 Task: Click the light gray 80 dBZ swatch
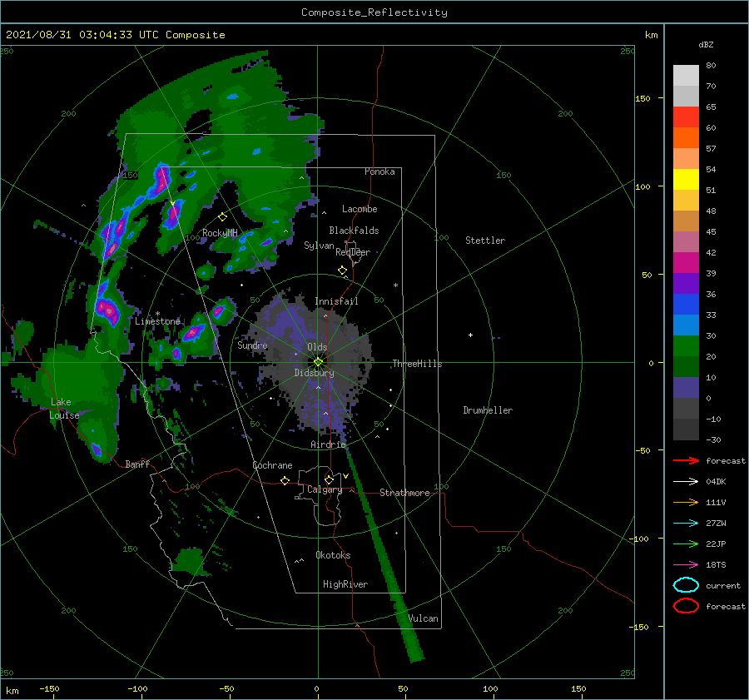coord(686,75)
